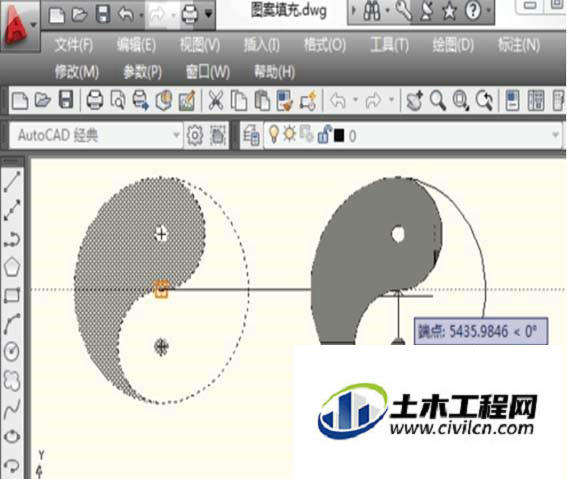Viewport: 567px width, 479px height.
Task: Open the 工具(T) menu
Action: pos(389,46)
